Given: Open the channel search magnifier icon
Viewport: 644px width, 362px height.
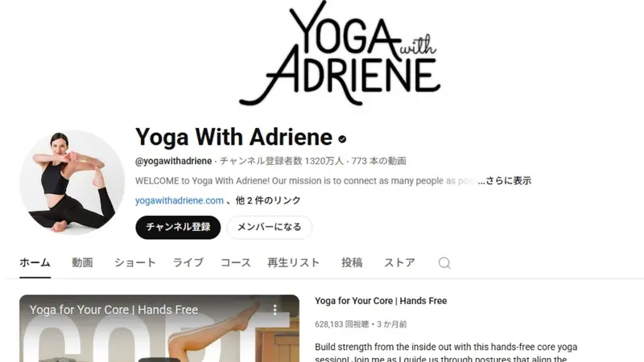Looking at the screenshot, I should [444, 263].
